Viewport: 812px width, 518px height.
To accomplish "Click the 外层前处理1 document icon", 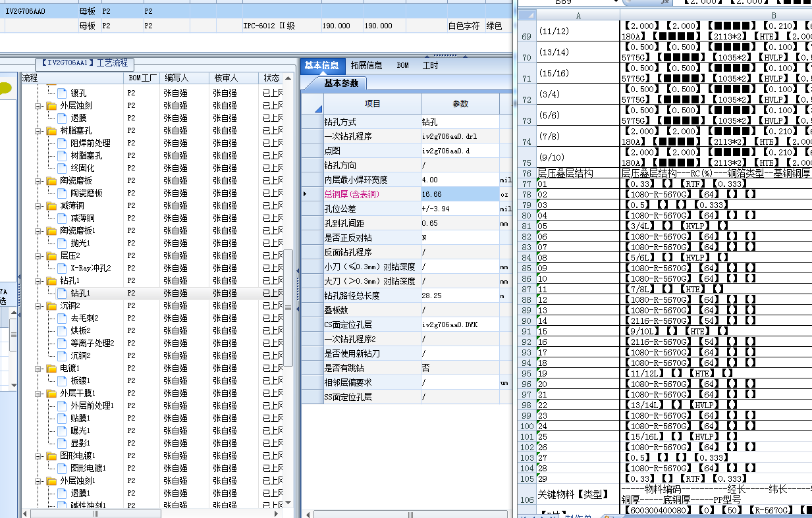I will pyautogui.click(x=63, y=405).
